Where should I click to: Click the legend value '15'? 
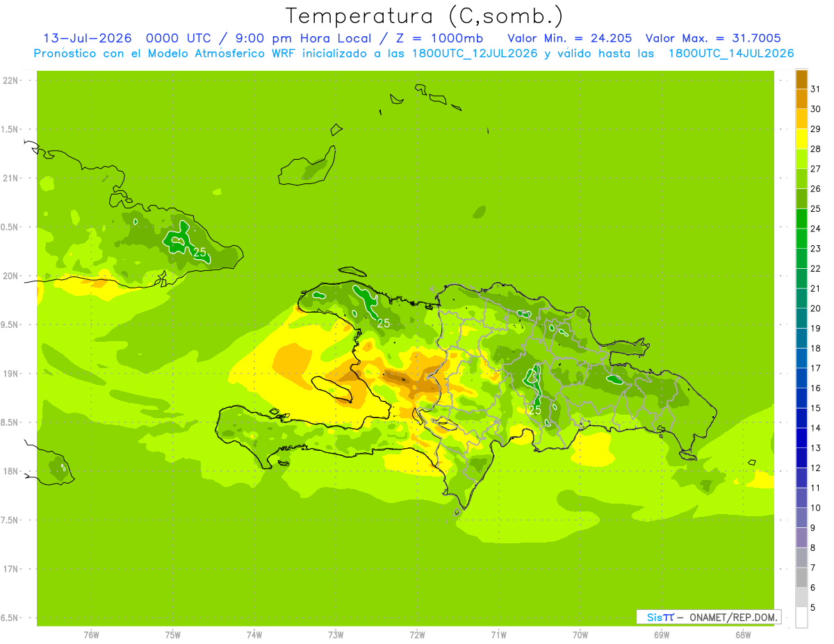815,408
